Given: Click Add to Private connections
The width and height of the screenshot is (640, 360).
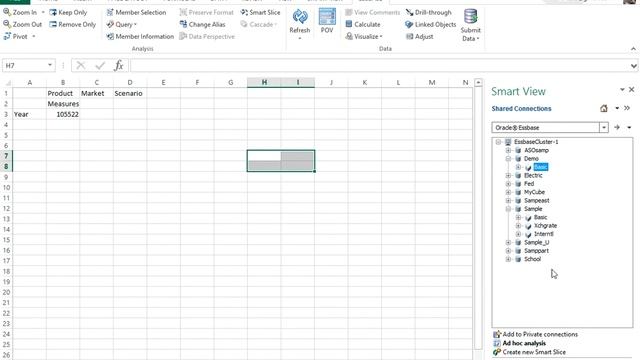Looking at the screenshot, I should point(536,334).
